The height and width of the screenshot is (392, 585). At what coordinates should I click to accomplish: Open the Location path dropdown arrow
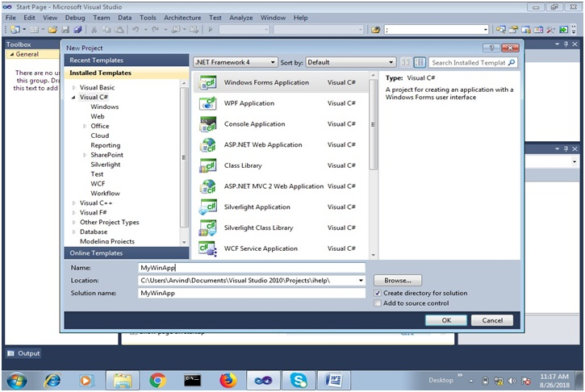(x=361, y=281)
